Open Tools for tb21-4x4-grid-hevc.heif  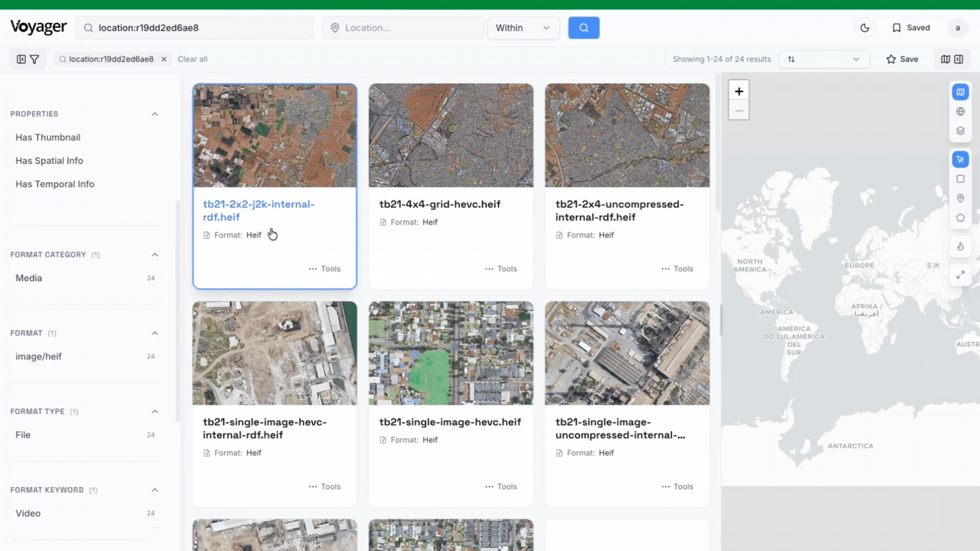[x=501, y=269]
